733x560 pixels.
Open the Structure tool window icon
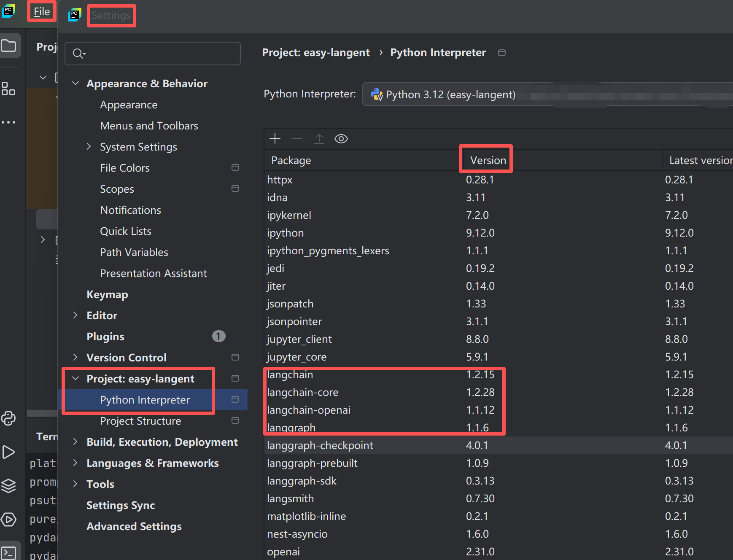[x=8, y=89]
